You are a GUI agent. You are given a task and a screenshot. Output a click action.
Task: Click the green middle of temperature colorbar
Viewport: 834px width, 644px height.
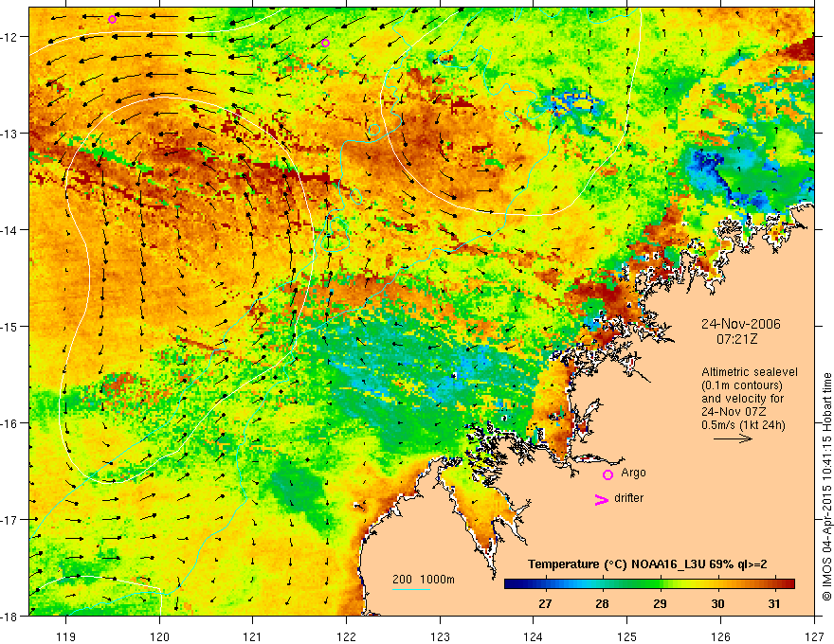coord(649,584)
